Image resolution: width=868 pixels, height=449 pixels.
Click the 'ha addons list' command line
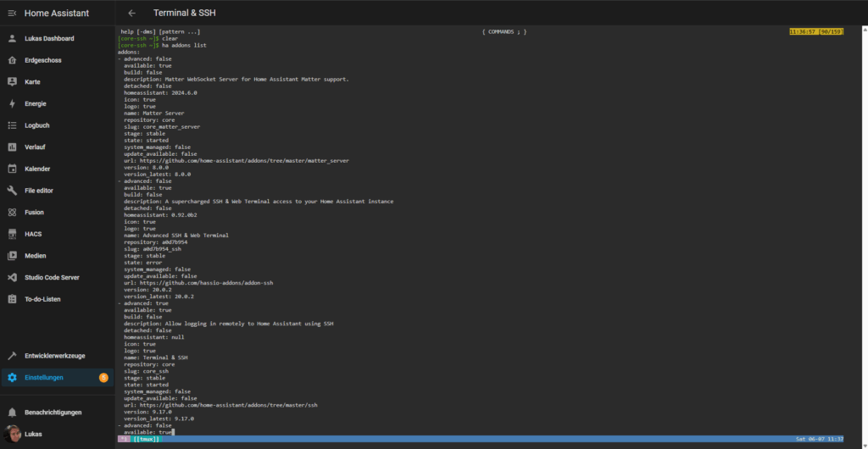pos(162,46)
